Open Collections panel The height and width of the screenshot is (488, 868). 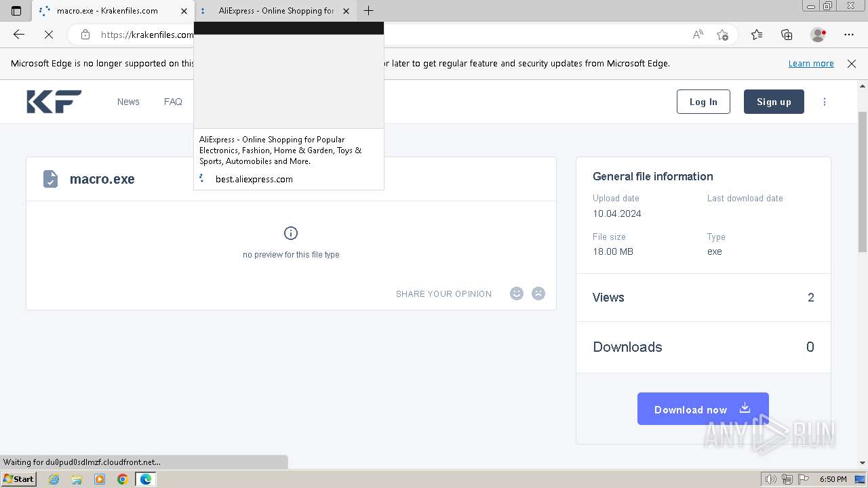787,35
